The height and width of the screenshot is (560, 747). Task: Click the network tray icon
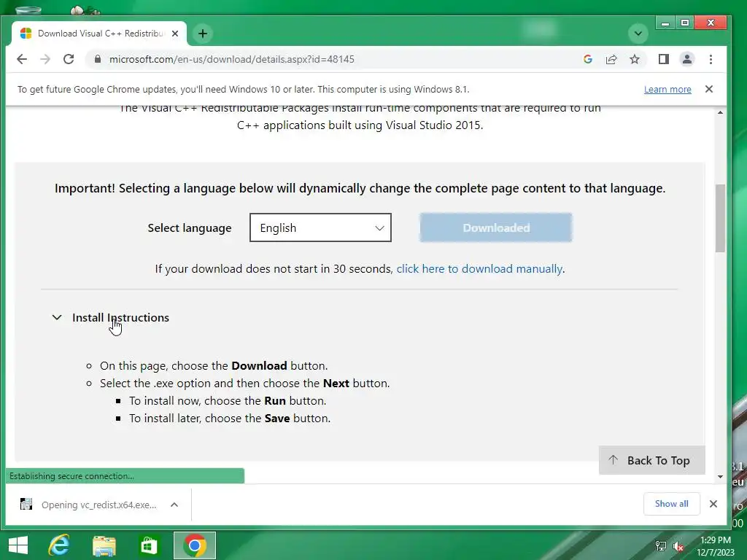pos(661,545)
